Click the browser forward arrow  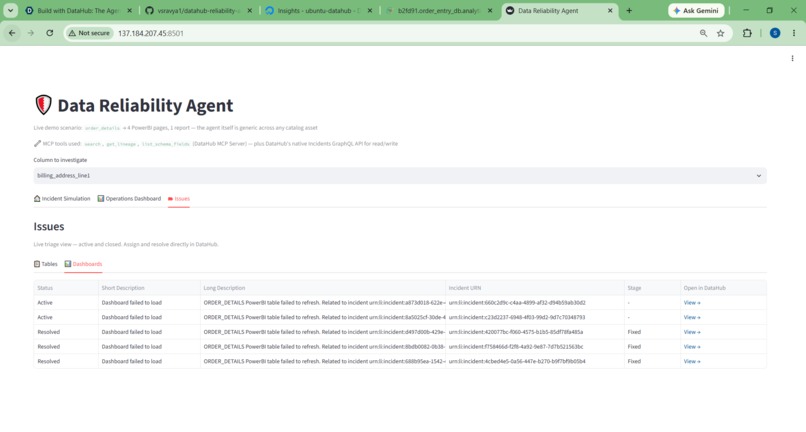click(31, 33)
